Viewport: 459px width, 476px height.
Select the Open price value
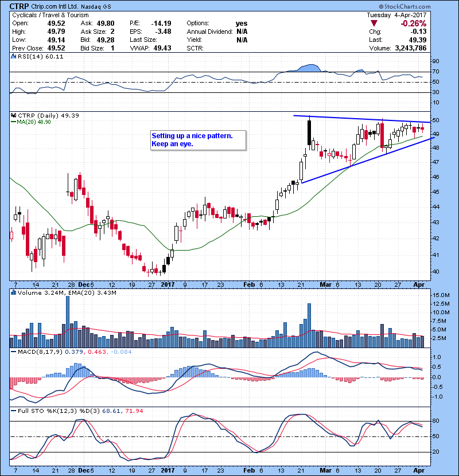pyautogui.click(x=56, y=24)
